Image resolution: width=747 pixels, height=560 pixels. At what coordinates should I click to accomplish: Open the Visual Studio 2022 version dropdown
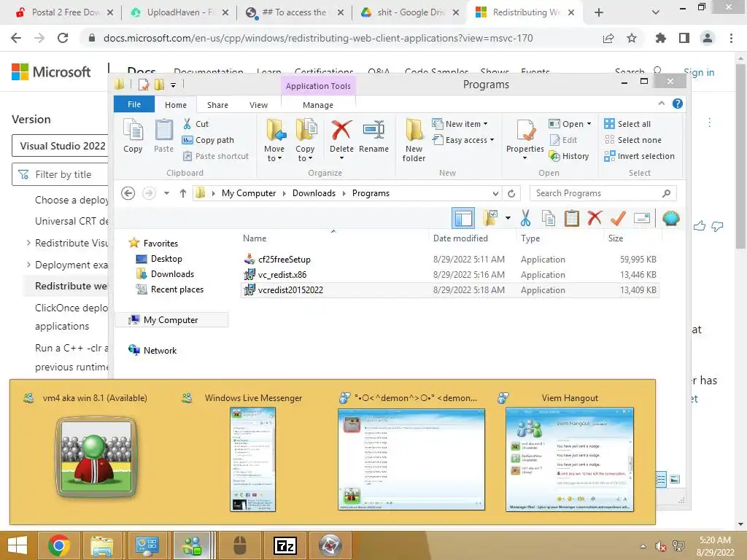tap(61, 146)
